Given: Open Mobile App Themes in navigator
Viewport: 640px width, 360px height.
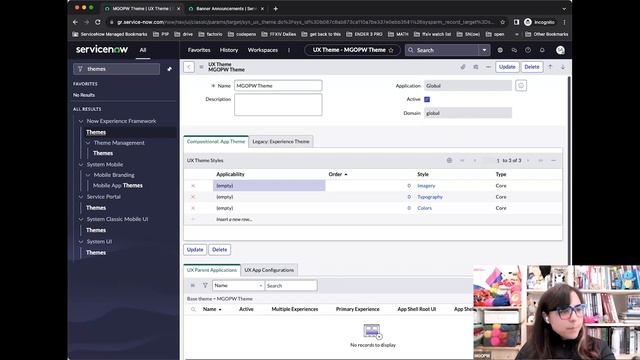Looking at the screenshot, I should coord(118,186).
